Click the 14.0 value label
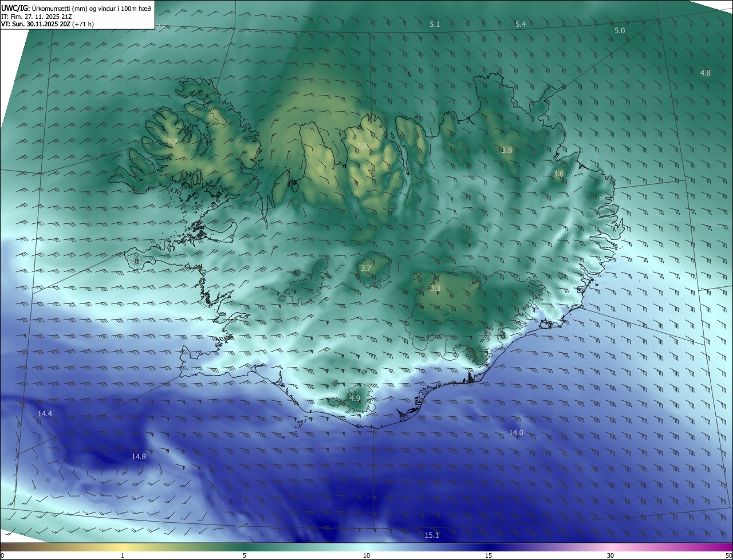The width and height of the screenshot is (733, 560). tap(516, 432)
